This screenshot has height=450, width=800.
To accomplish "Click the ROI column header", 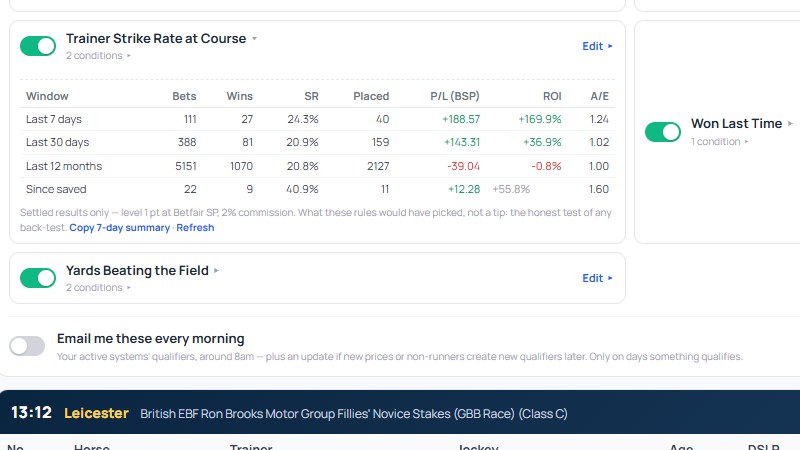I will [552, 96].
